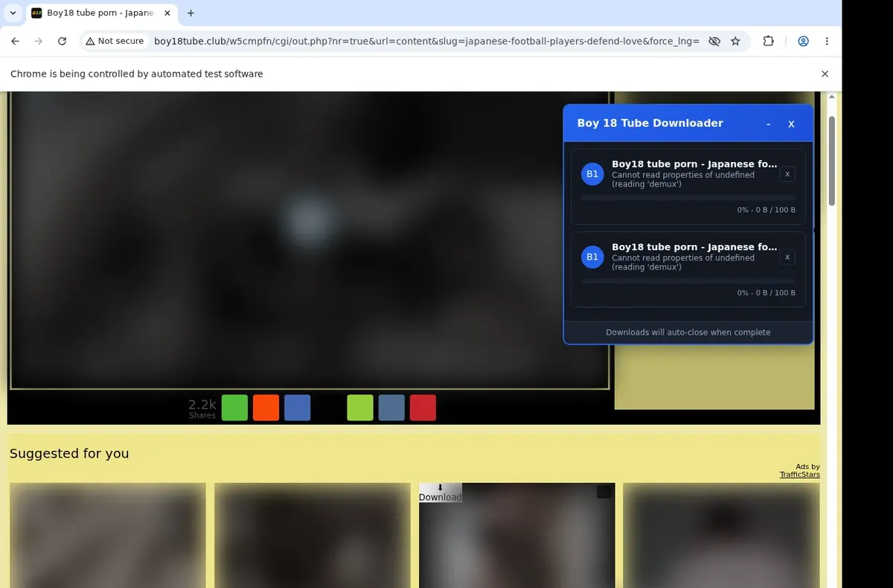Click the second download's progress bar
The width and height of the screenshot is (893, 588).
(688, 281)
